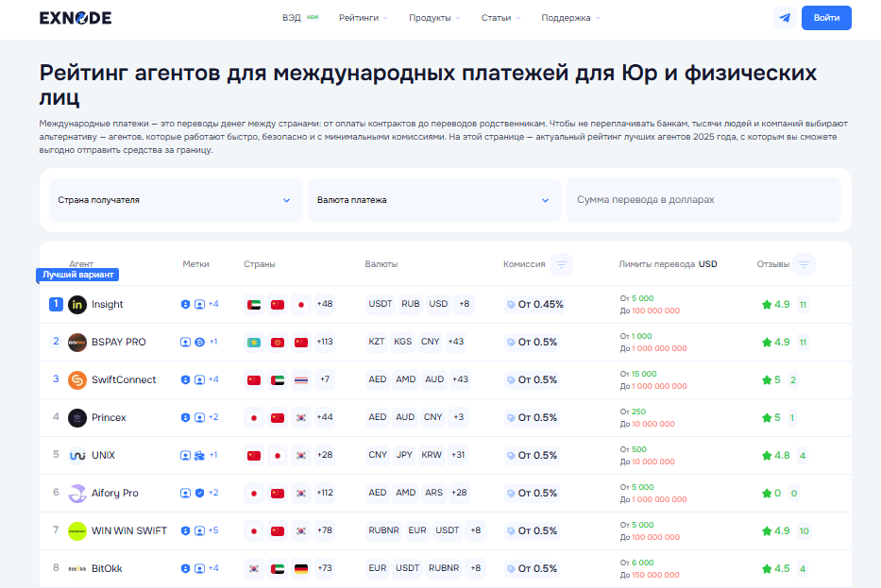Click the JPY chip in UNIX row
Screen dimensions: 881x588
point(404,455)
